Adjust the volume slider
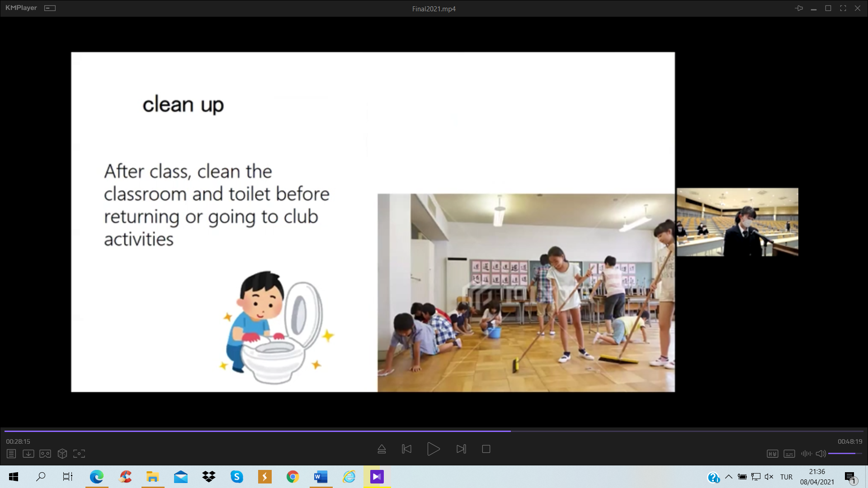Image resolution: width=868 pixels, height=488 pixels. pos(844,453)
